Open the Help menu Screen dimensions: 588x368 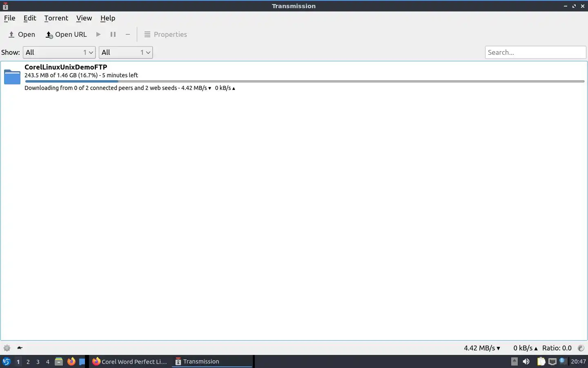point(108,18)
